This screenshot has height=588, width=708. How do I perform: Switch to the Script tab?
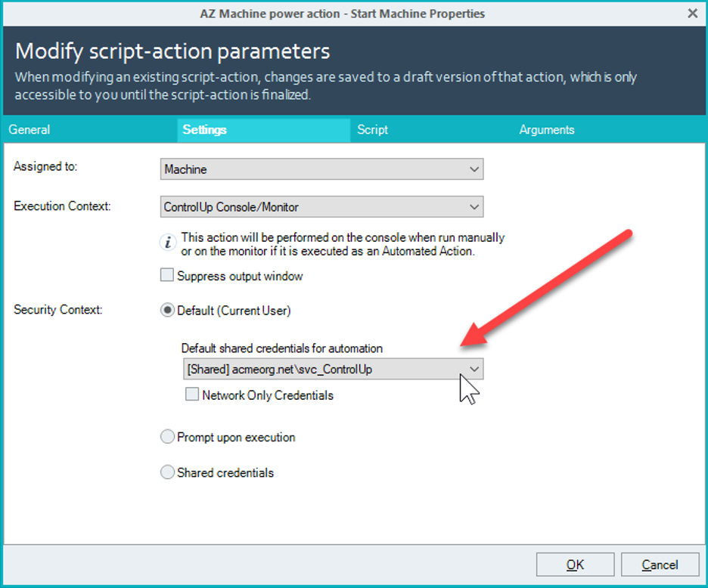pyautogui.click(x=372, y=130)
